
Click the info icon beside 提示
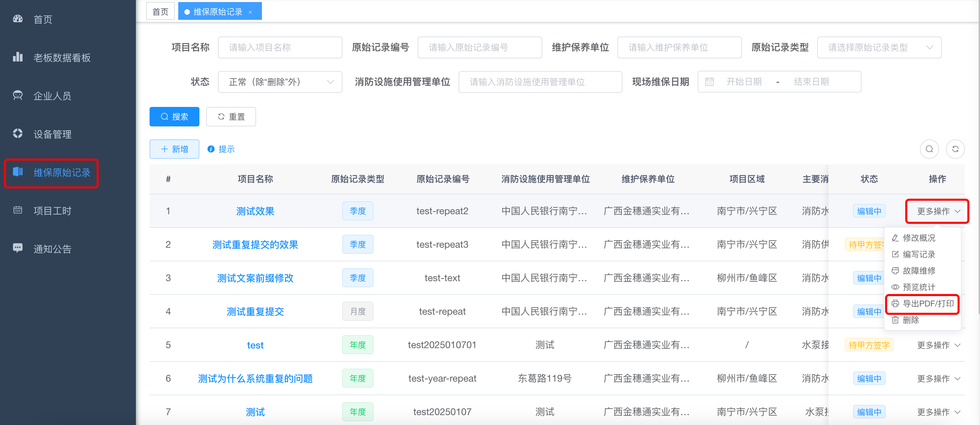pos(211,149)
